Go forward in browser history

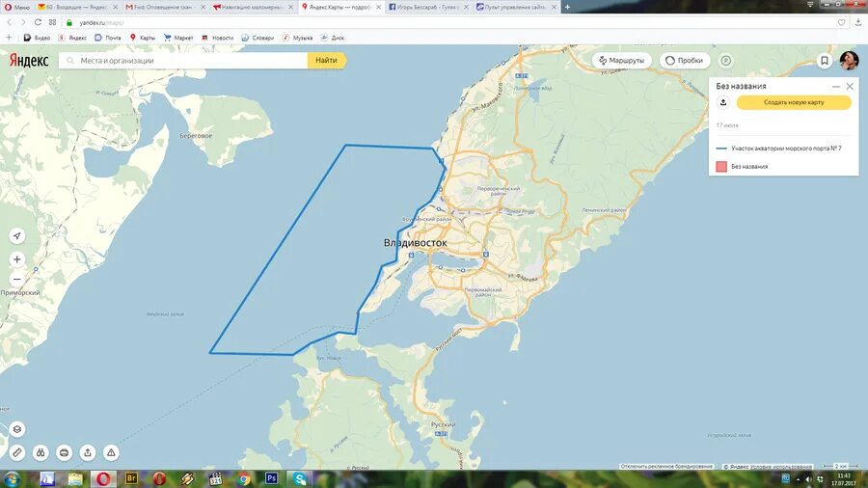(x=23, y=22)
